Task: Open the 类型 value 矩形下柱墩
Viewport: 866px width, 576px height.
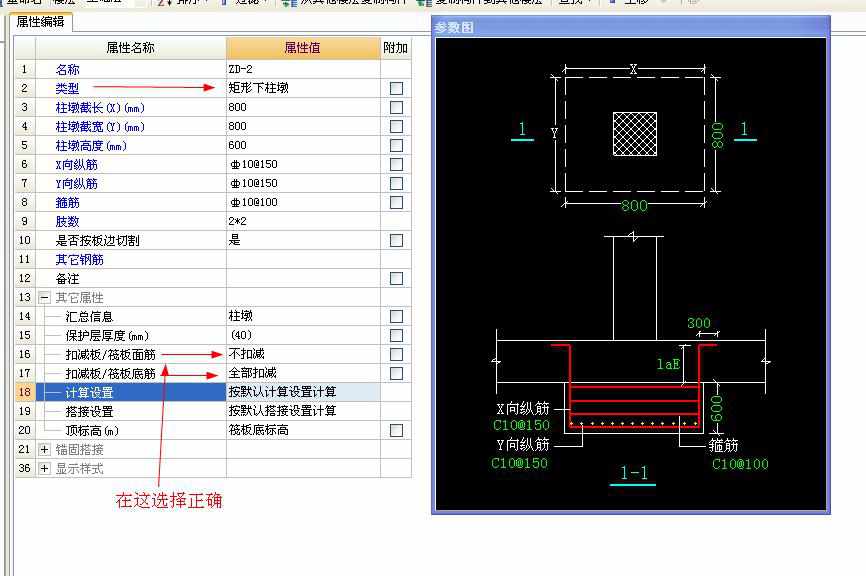Action: click(303, 88)
